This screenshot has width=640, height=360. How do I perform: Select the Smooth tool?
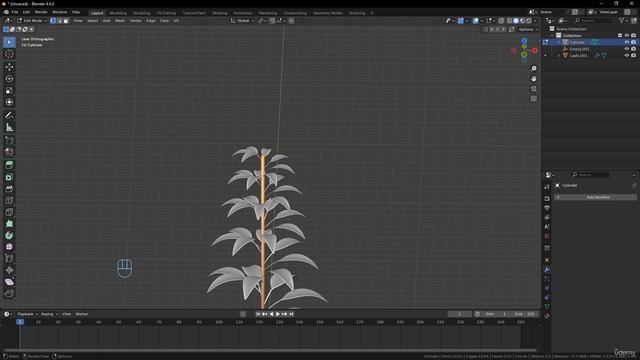pos(9,247)
